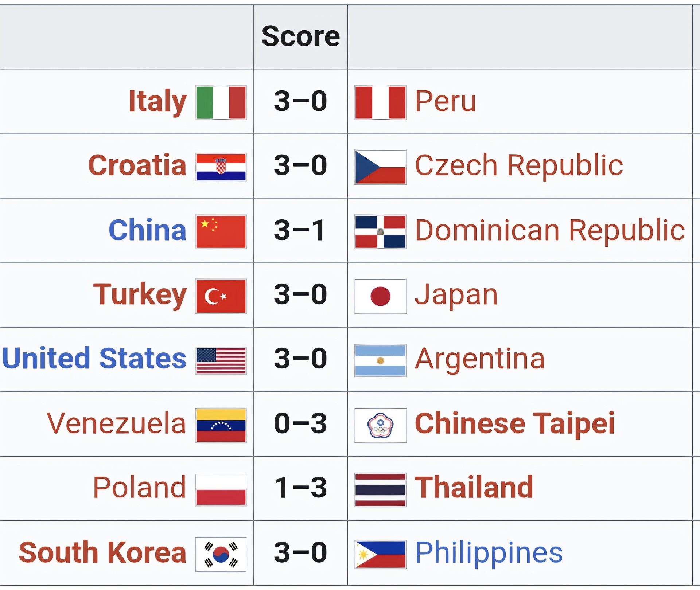
Task: Click the Score column header
Action: point(301,37)
